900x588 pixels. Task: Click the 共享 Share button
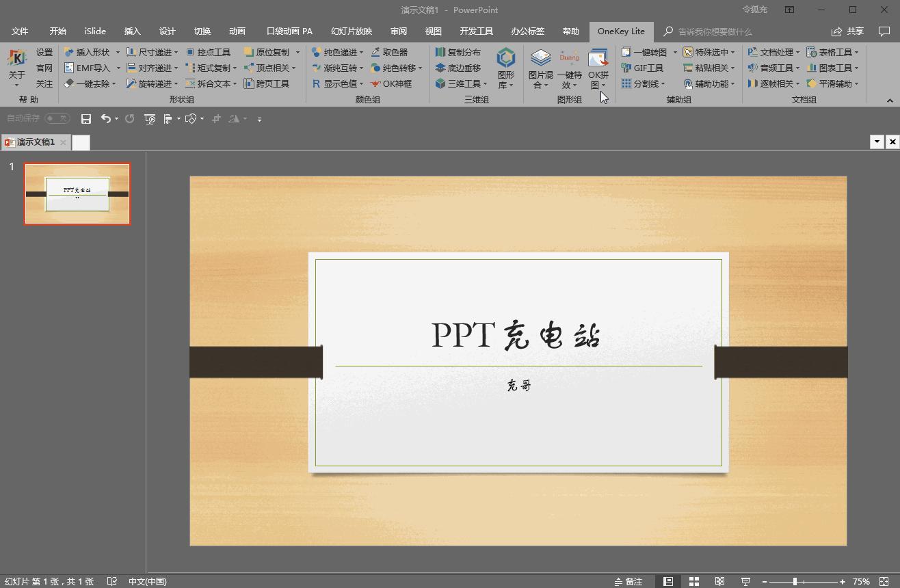click(847, 31)
